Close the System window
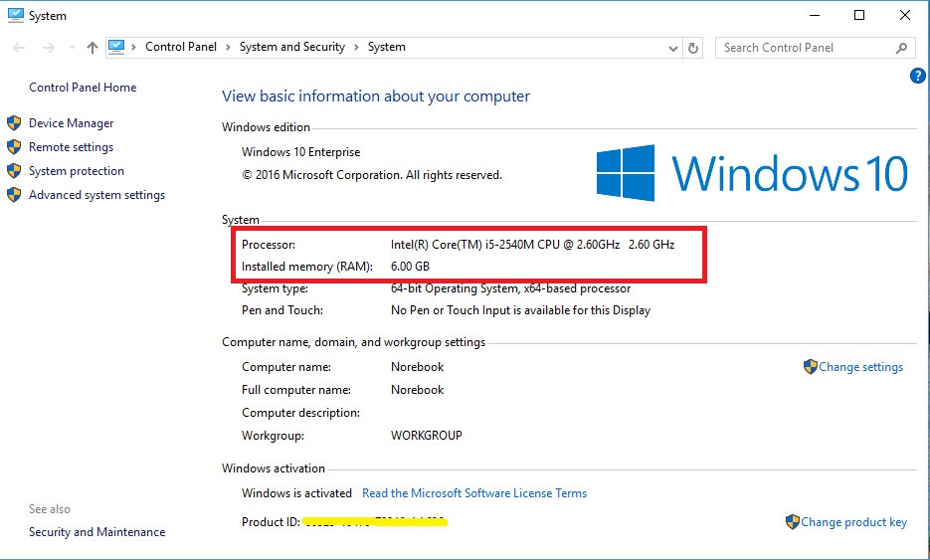The height and width of the screenshot is (560, 930). [x=904, y=16]
